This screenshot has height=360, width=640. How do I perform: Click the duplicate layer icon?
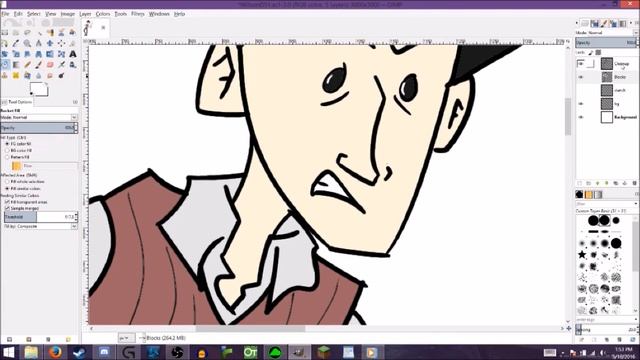coord(616,183)
